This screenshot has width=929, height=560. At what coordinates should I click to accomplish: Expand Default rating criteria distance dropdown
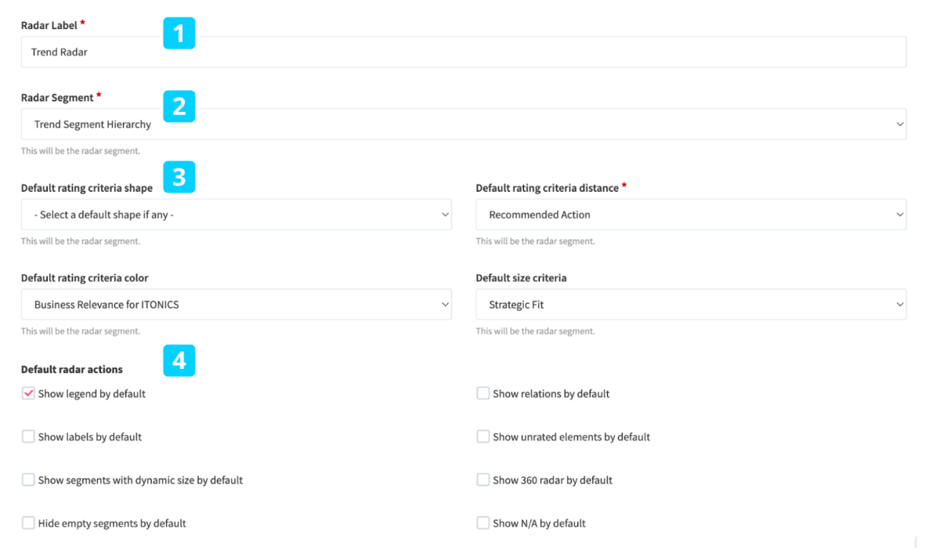(x=690, y=215)
